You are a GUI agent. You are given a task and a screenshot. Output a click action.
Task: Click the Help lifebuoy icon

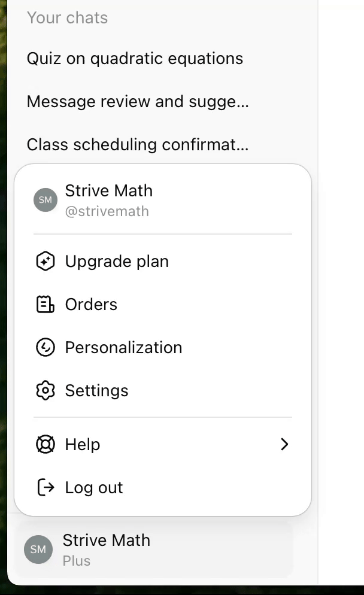[45, 444]
